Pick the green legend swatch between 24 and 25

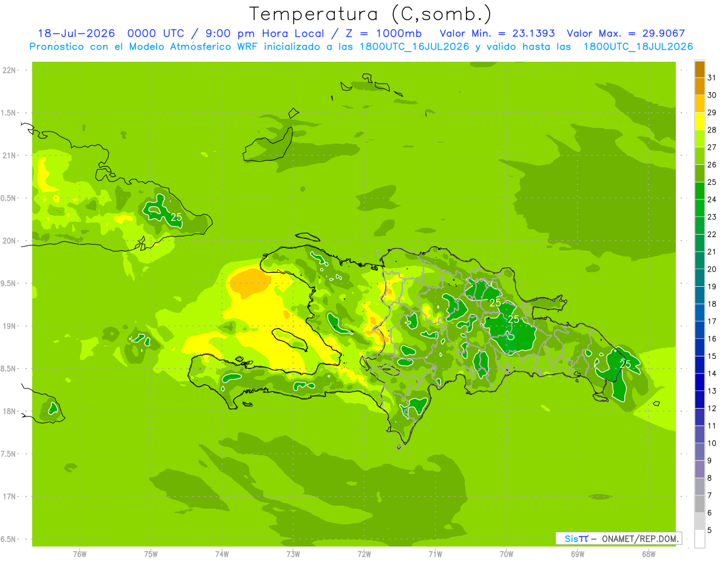point(699,191)
